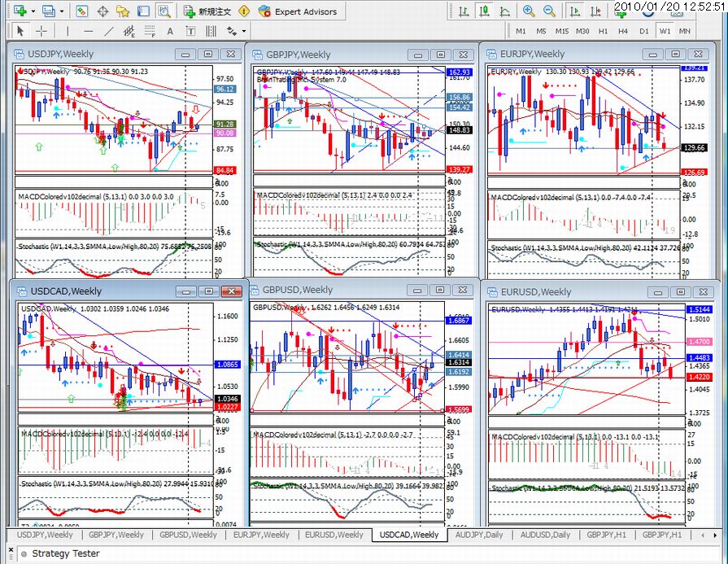
Task: Click the Strategy Tester toolbar icon
Action: point(163,11)
